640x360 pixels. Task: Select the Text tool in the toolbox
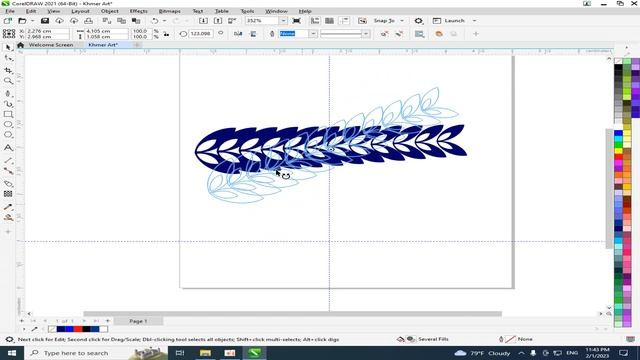pos(8,147)
